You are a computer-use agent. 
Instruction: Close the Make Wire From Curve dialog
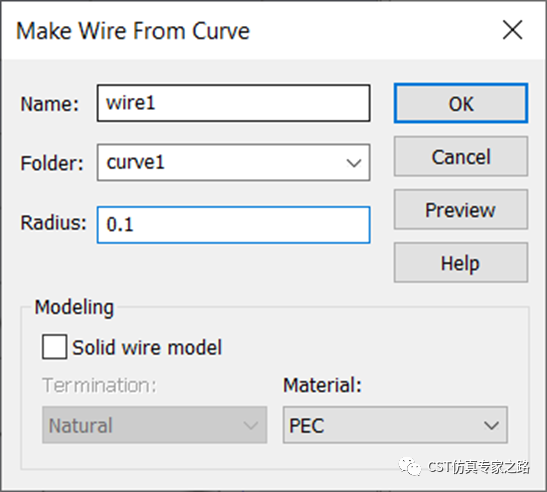point(512,30)
